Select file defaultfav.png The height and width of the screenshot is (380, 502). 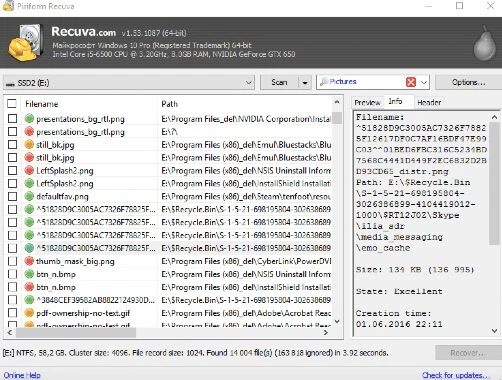62,197
